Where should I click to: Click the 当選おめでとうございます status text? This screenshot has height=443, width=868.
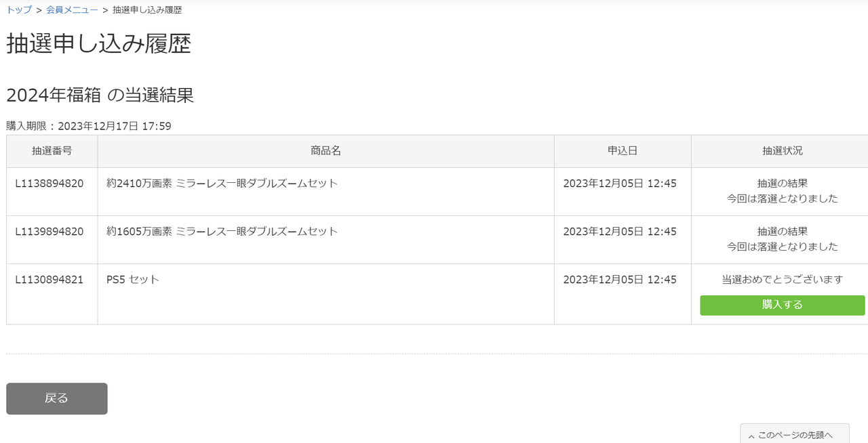tap(782, 280)
